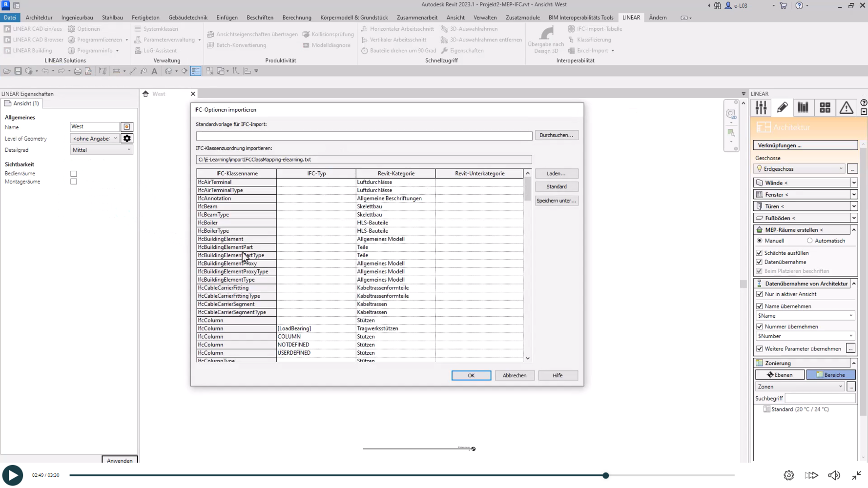Open the warning triangle tab in LINEAR panel
The width and height of the screenshot is (868, 488).
(x=846, y=108)
